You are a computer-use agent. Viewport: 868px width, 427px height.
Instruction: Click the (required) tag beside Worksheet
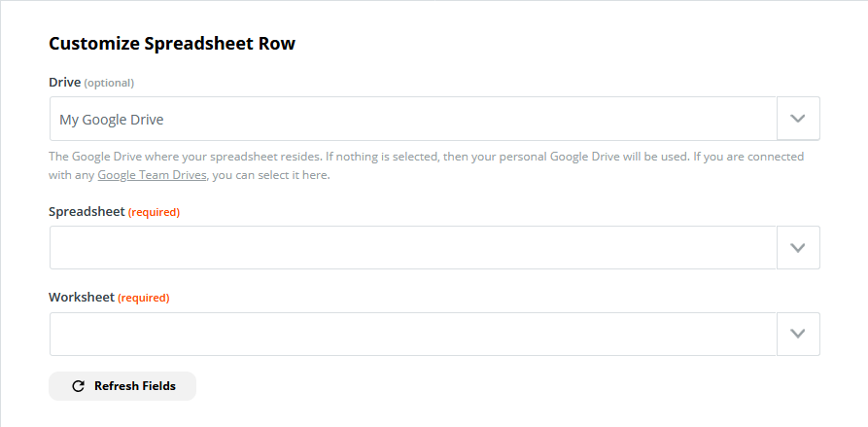click(x=144, y=298)
